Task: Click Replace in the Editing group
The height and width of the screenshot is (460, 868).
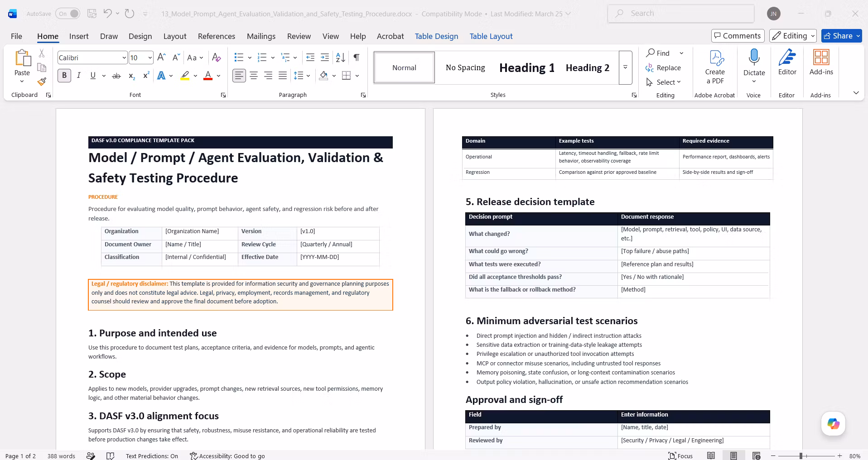Action: click(x=663, y=67)
